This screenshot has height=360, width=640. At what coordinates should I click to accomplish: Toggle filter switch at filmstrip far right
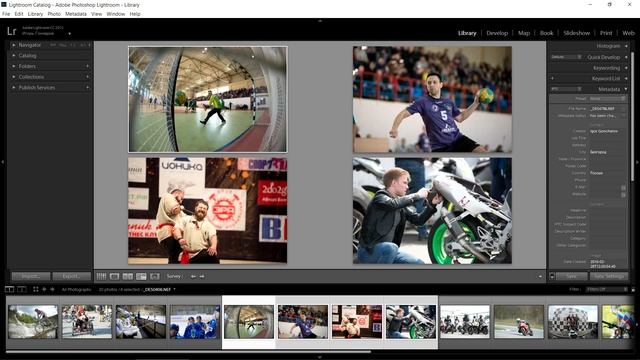point(632,289)
